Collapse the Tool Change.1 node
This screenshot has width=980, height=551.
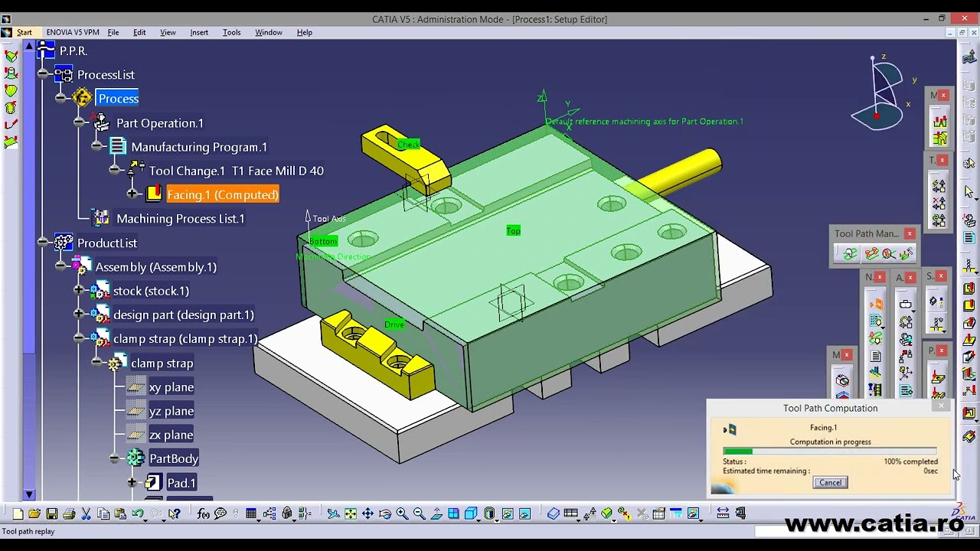115,170
